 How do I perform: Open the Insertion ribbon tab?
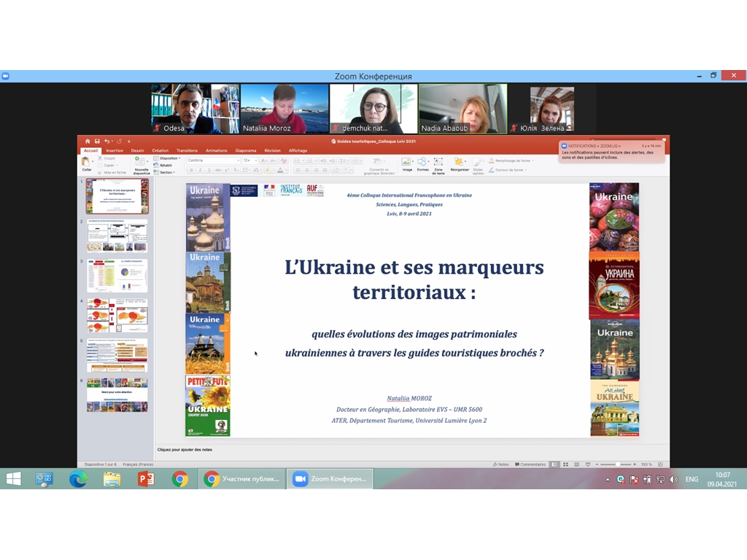(x=115, y=150)
